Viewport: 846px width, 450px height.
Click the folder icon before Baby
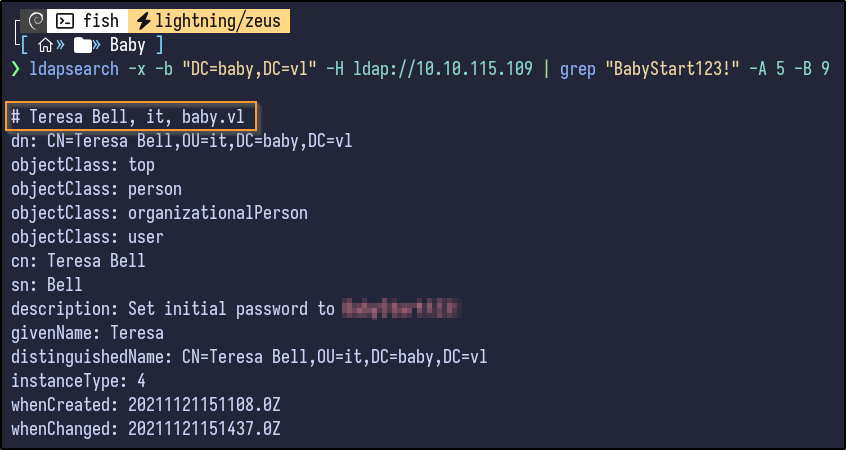click(x=86, y=45)
